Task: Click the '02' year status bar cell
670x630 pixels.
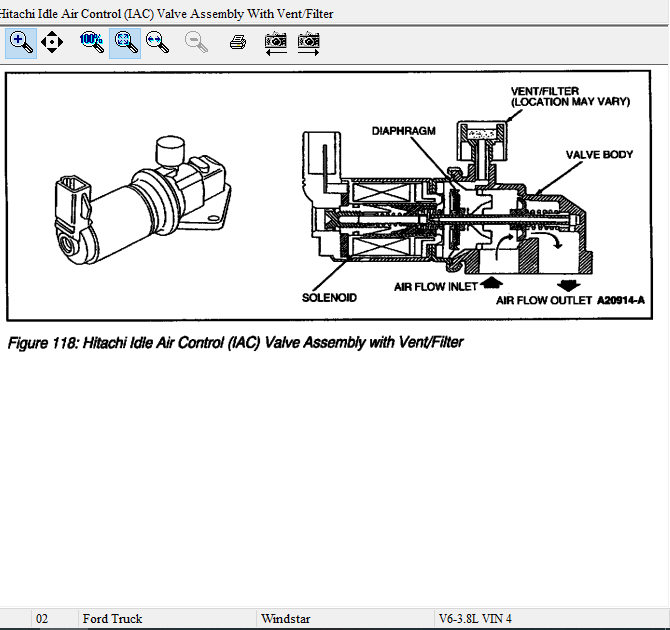Action: point(42,619)
